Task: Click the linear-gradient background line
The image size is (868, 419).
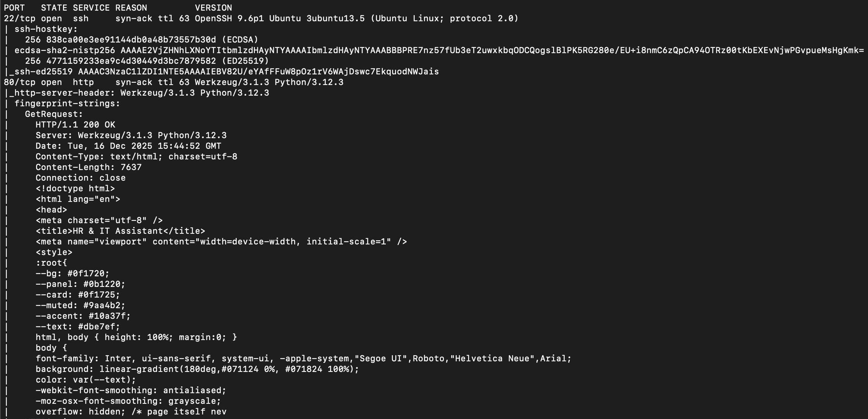Action: pos(197,369)
